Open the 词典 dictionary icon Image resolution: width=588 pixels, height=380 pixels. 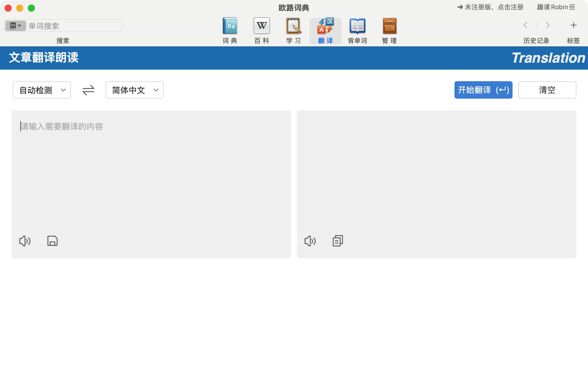pyautogui.click(x=230, y=26)
